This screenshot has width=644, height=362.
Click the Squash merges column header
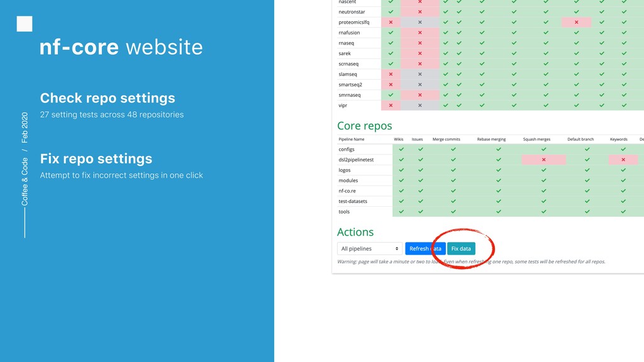coord(536,139)
